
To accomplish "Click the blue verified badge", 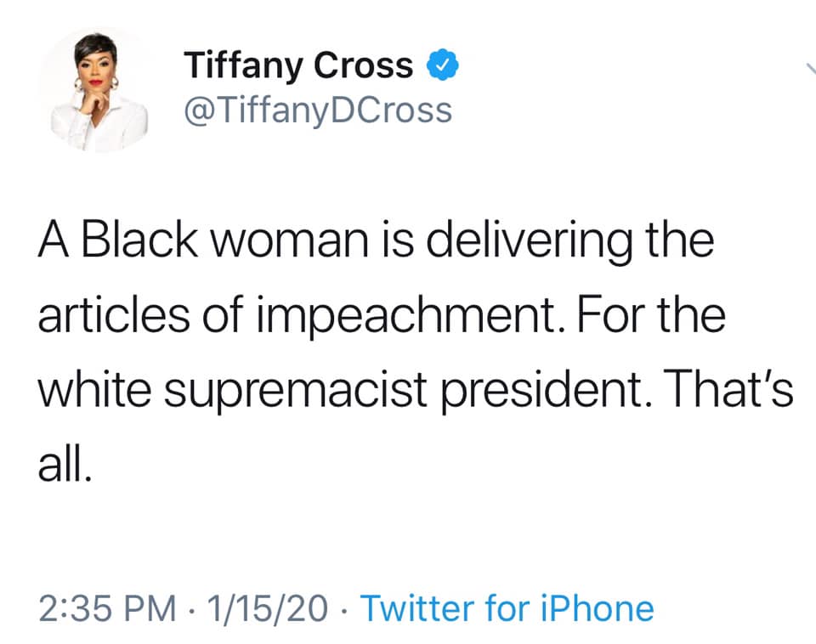I will coord(442,65).
